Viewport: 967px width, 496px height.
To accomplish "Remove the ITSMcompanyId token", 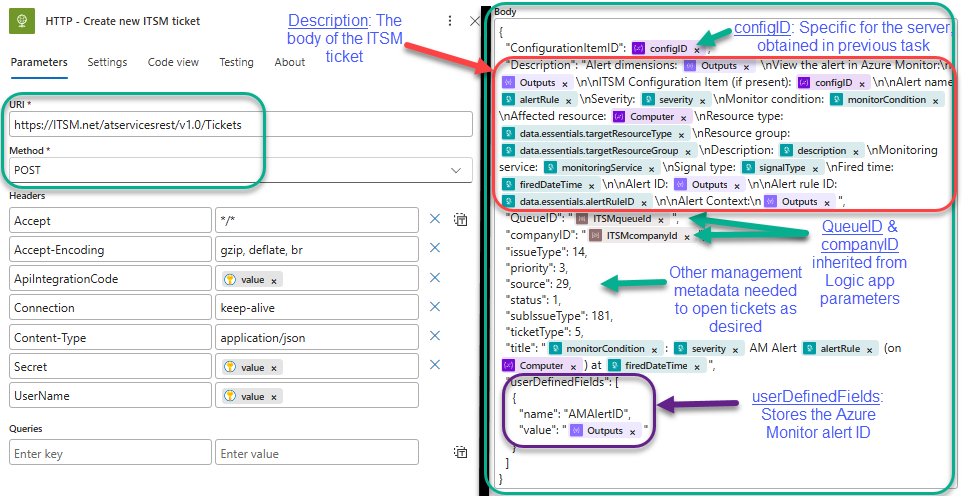I will [687, 237].
